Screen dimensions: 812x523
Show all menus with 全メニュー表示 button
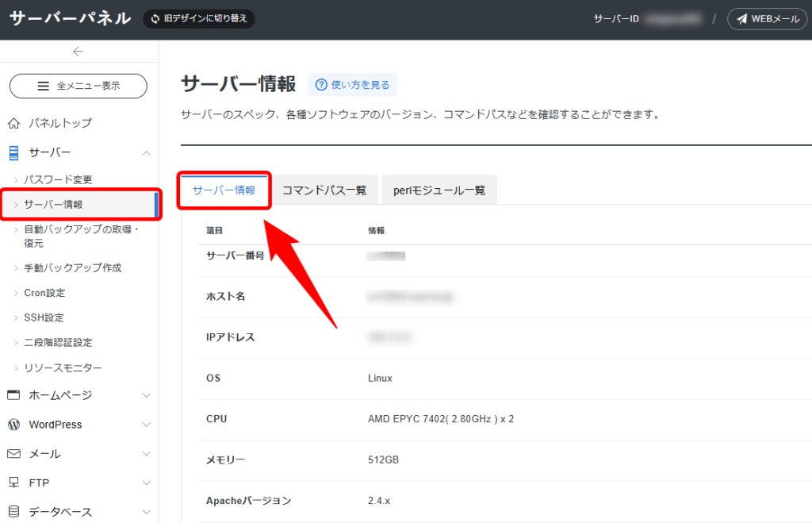point(79,86)
